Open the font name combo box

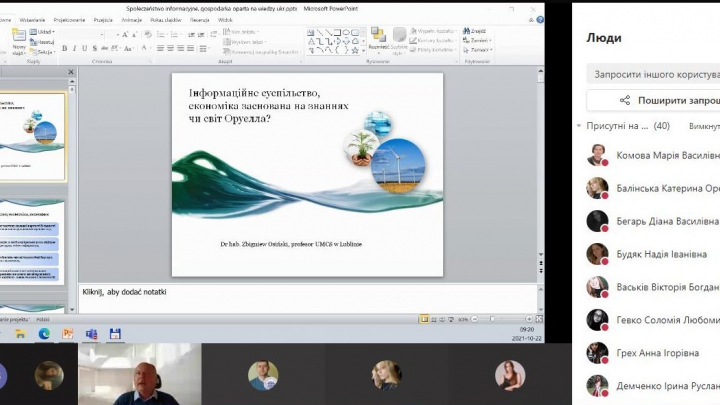pos(82,35)
